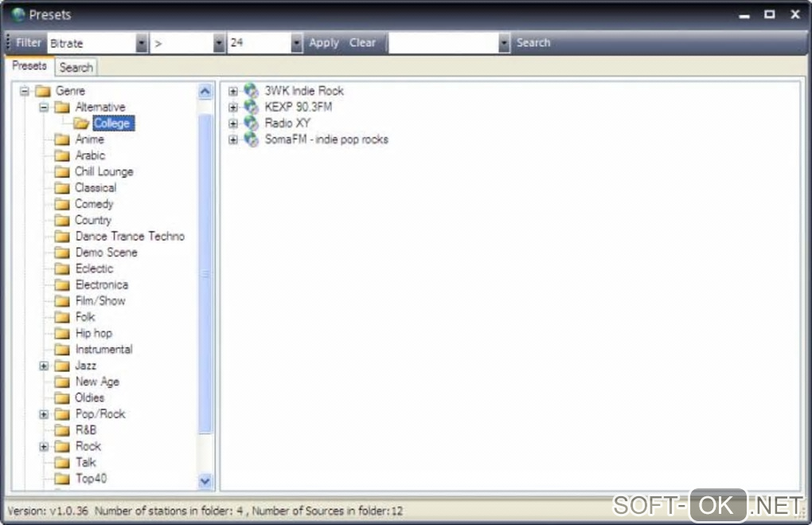
Task: Expand the Radio XY station
Action: click(233, 123)
